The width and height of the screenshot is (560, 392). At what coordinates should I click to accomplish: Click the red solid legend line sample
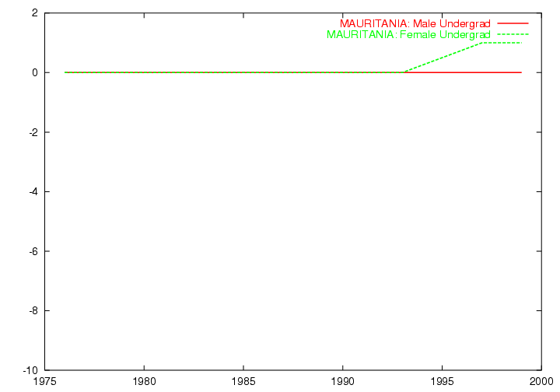(x=513, y=23)
